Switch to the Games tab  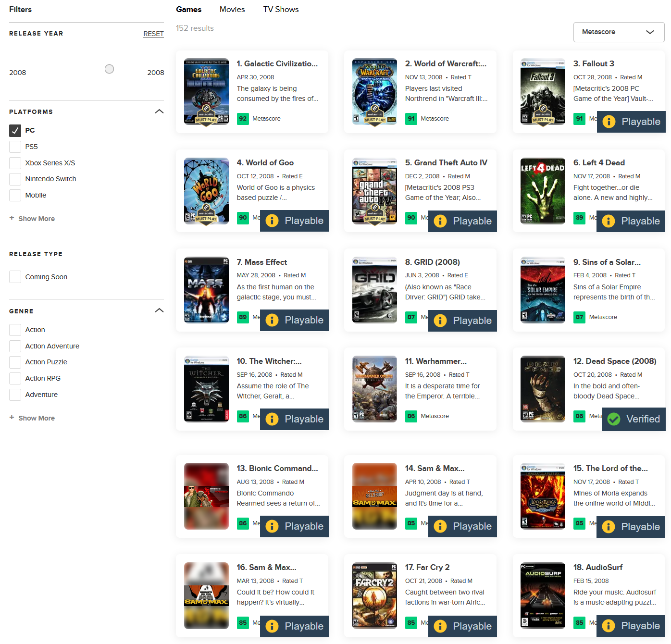click(189, 9)
